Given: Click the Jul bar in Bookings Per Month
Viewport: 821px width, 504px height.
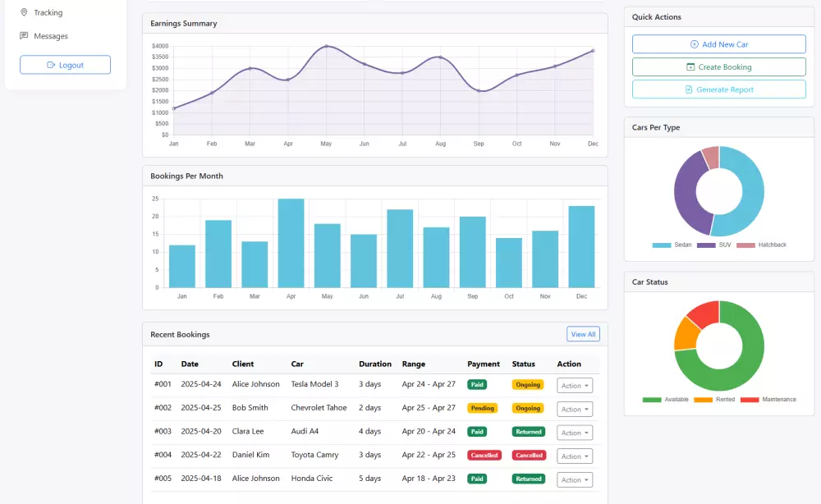Looking at the screenshot, I should (x=400, y=249).
